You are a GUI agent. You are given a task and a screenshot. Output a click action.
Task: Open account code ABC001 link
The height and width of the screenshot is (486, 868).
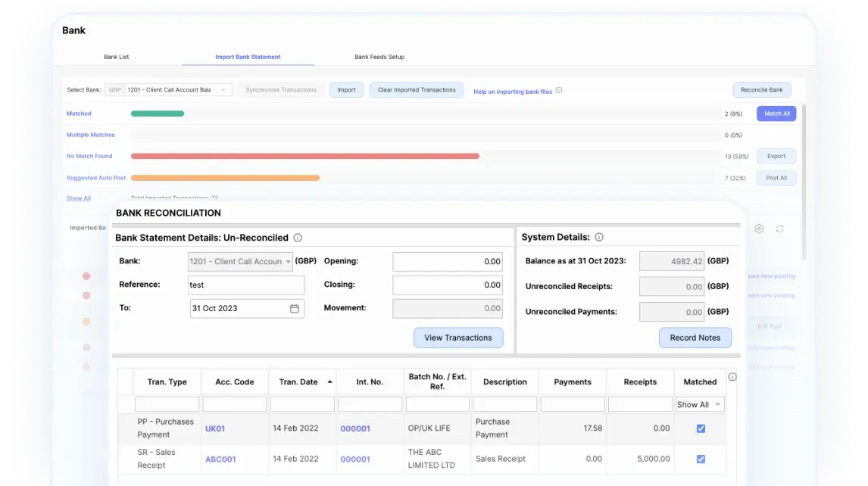tap(221, 459)
